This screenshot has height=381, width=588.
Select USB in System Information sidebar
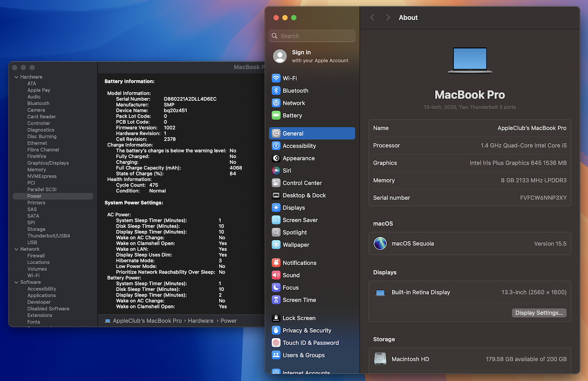click(x=32, y=242)
